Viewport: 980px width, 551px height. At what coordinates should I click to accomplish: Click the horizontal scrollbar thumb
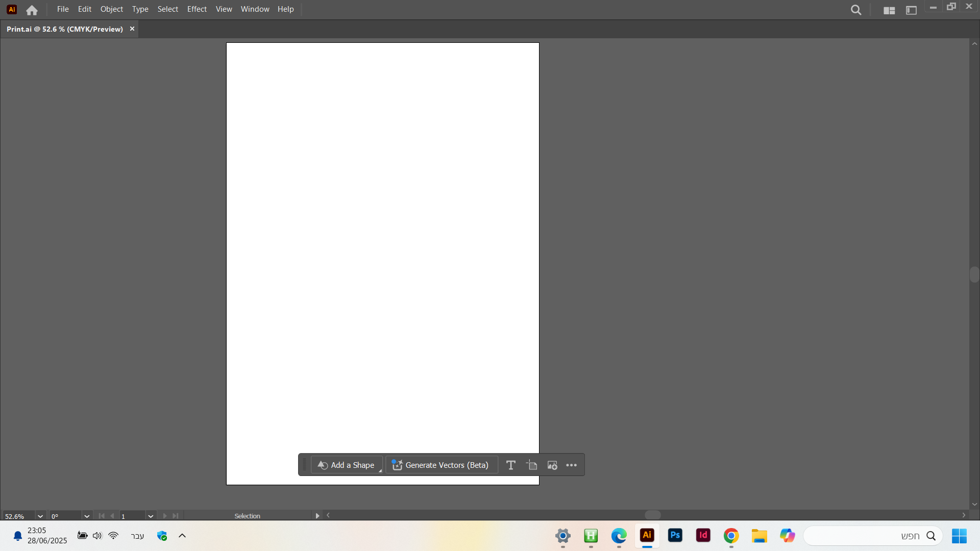tap(652, 515)
